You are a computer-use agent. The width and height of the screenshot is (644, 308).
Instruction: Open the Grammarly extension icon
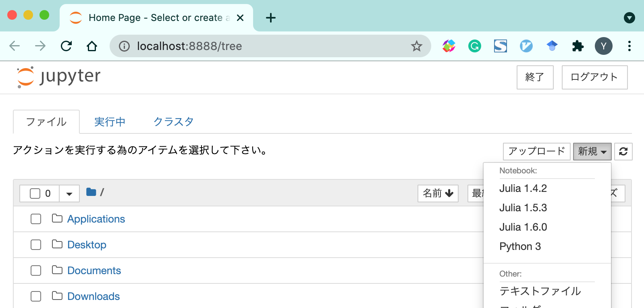tap(475, 46)
